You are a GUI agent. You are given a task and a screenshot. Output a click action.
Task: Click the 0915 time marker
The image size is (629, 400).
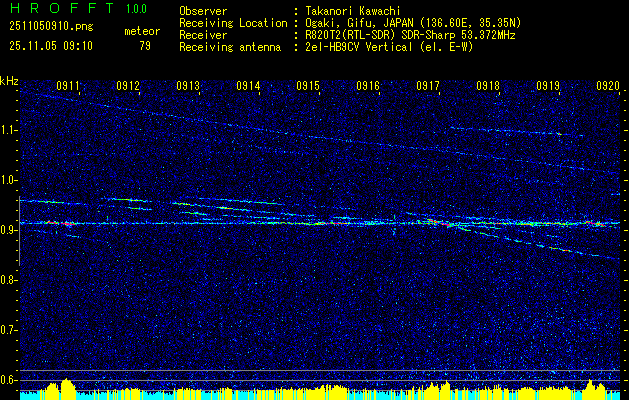[x=308, y=85]
